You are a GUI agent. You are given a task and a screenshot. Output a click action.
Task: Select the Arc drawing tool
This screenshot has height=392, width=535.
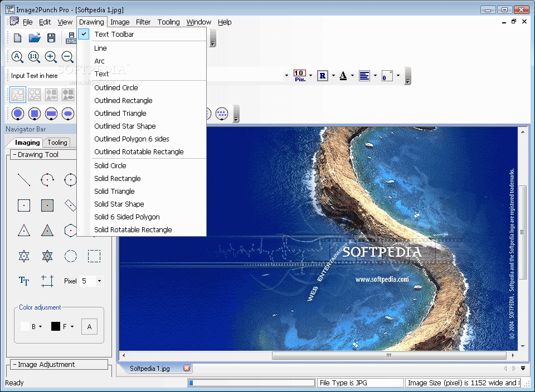coord(47,180)
